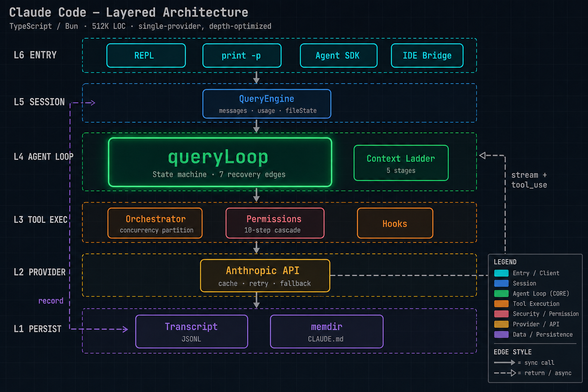
Task: Select the queryLoop state machine box
Action: point(220,162)
